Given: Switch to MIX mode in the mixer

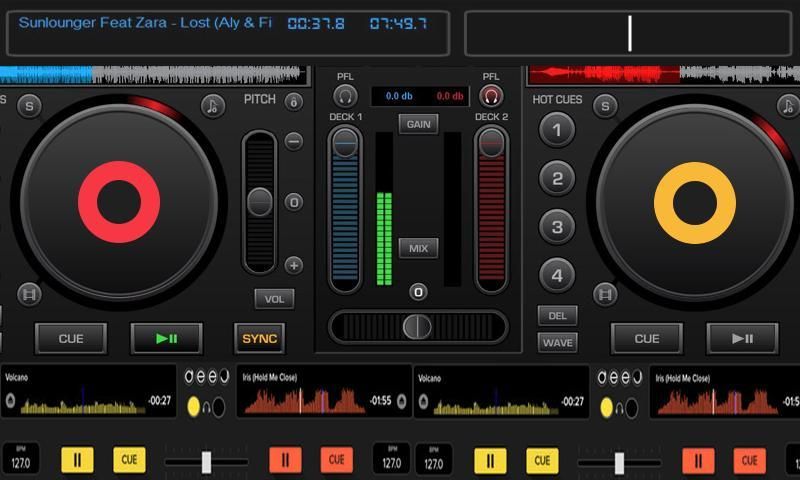Looking at the screenshot, I should click(418, 248).
